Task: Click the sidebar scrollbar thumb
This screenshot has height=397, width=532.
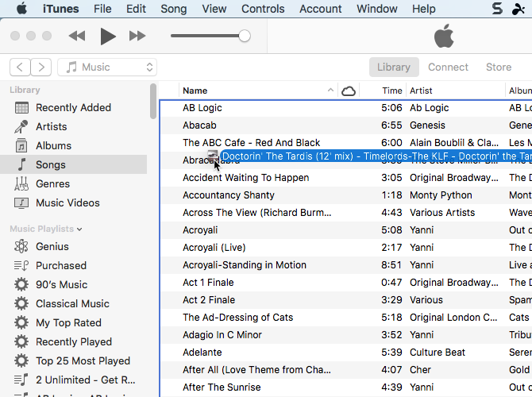Action: (x=153, y=101)
